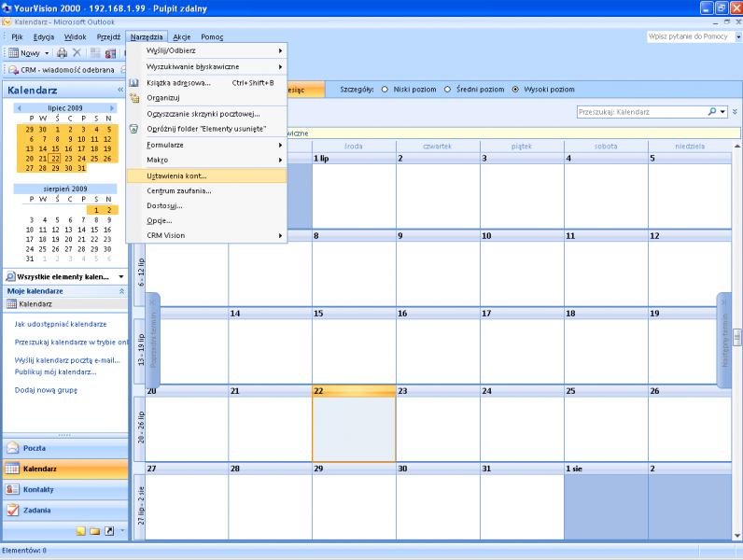Click the red people meeting icon in toolbar
This screenshot has width=743, height=560.
tap(110, 53)
